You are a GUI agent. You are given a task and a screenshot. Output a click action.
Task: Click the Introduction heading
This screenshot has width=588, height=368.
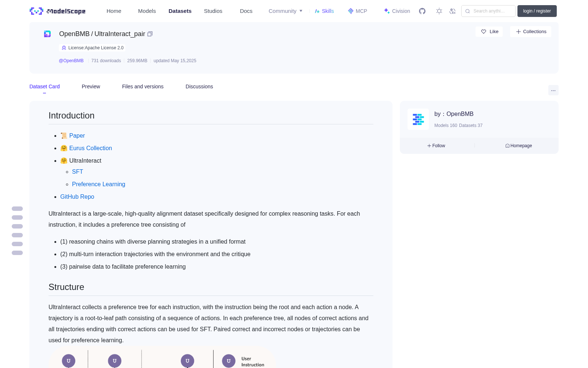point(71,116)
